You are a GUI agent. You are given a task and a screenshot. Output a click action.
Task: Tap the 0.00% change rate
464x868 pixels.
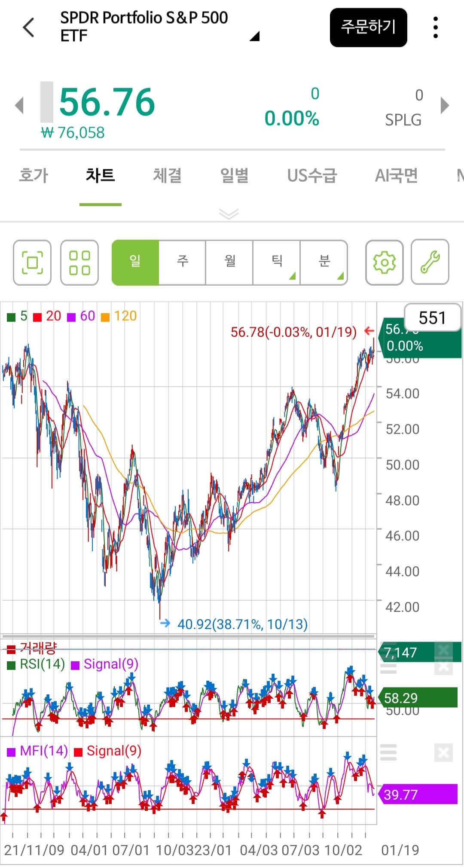coord(292,118)
